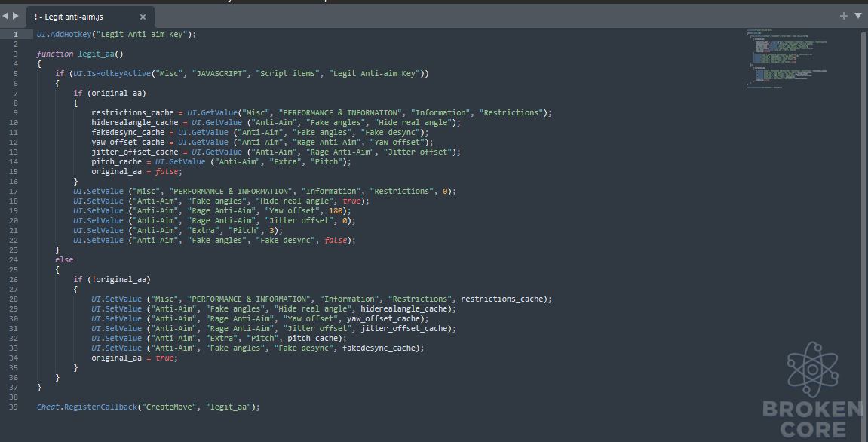The image size is (868, 442).
Task: Click the value 180 on line 19
Action: 336,211
